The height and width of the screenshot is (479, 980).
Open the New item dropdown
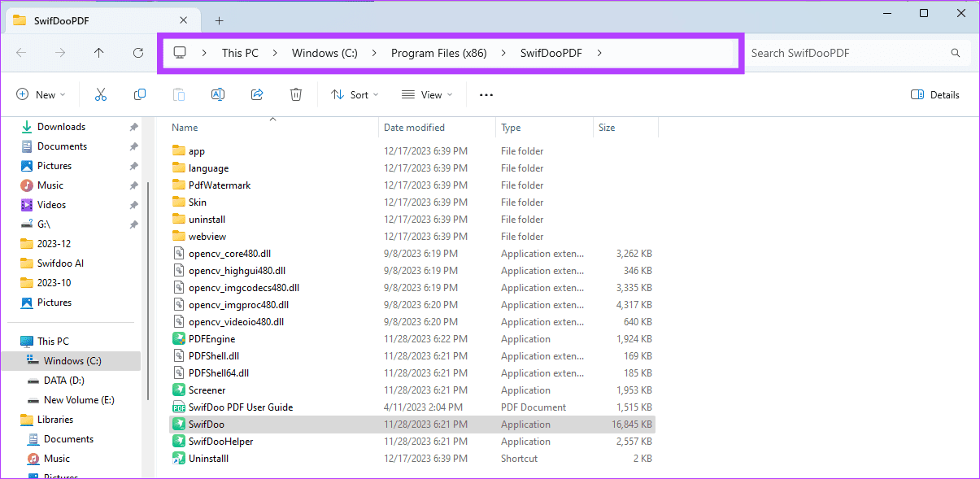click(x=41, y=94)
